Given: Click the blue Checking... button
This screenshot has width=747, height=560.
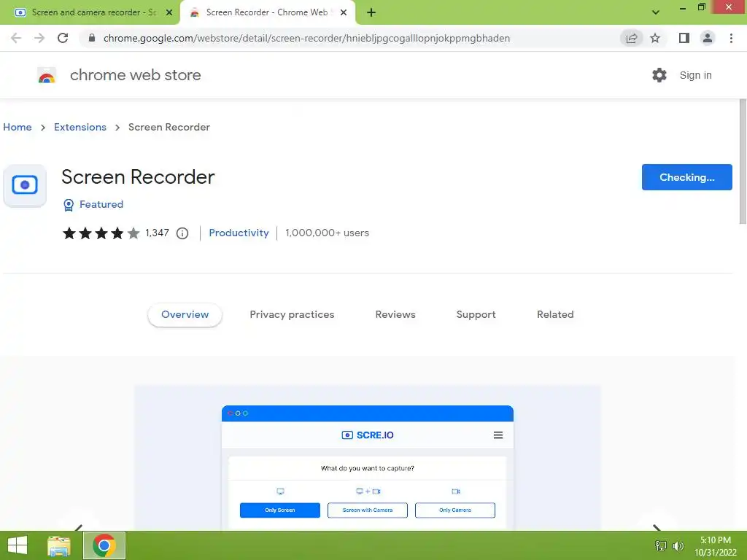Looking at the screenshot, I should tap(686, 177).
